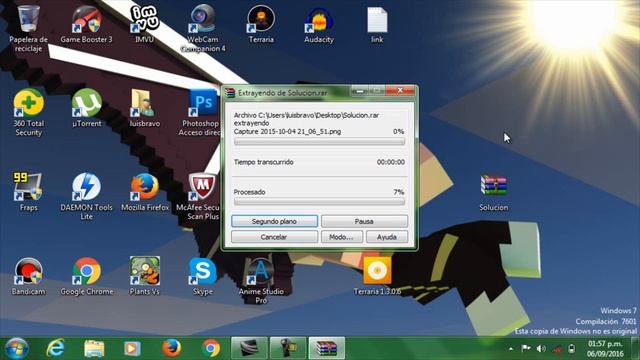Click Segundo plano button
The width and height of the screenshot is (640, 360).
274,221
